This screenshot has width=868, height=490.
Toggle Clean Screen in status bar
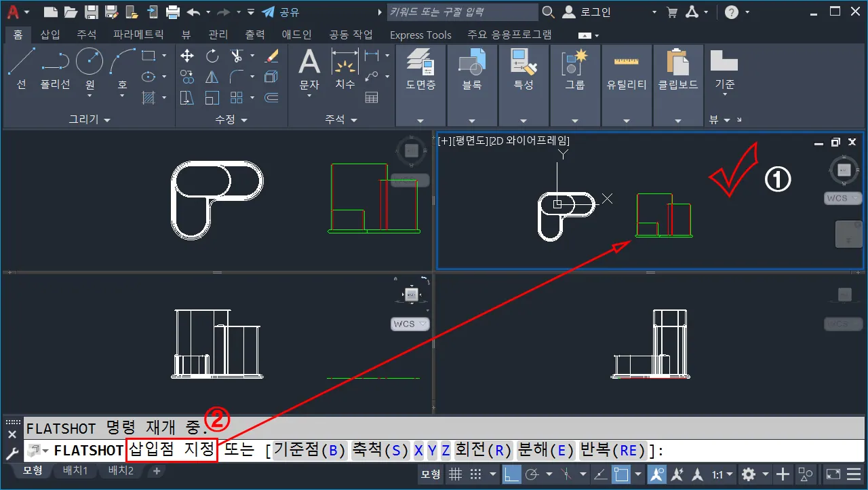pyautogui.click(x=833, y=474)
